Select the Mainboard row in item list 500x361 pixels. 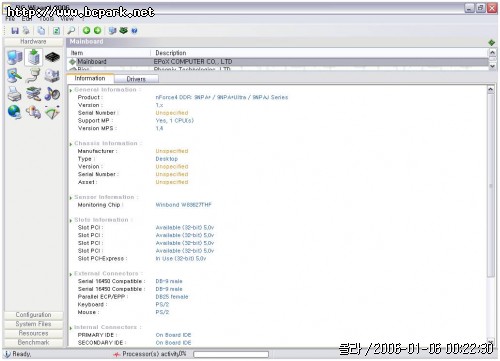point(278,62)
